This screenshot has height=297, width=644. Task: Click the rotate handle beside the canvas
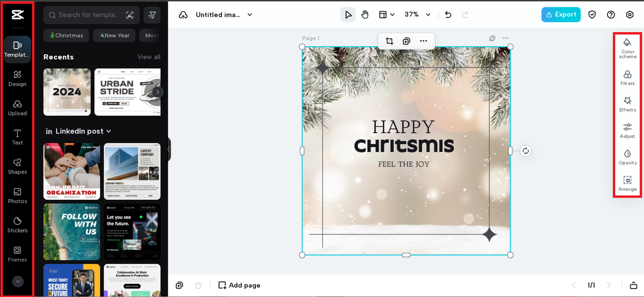point(526,151)
